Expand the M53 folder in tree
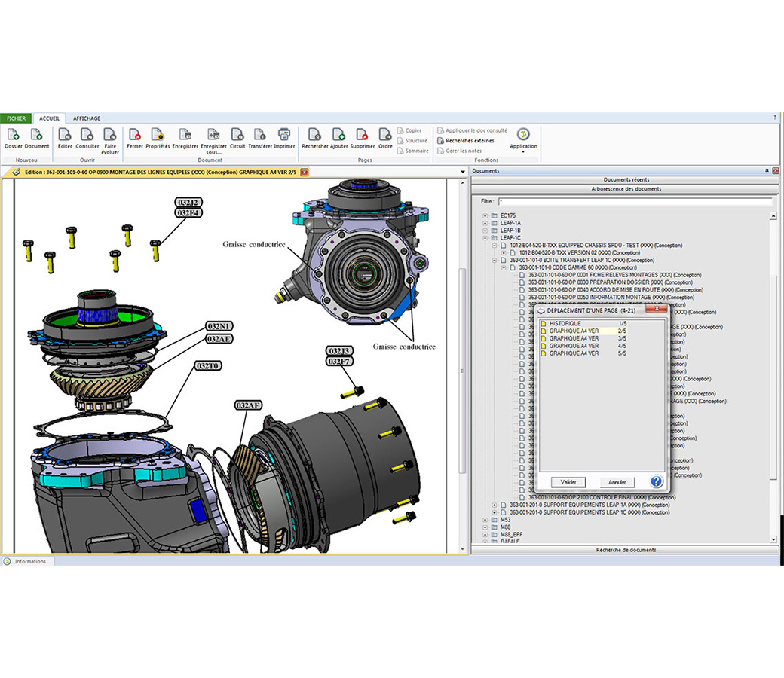The height and width of the screenshot is (678, 784). point(485,520)
